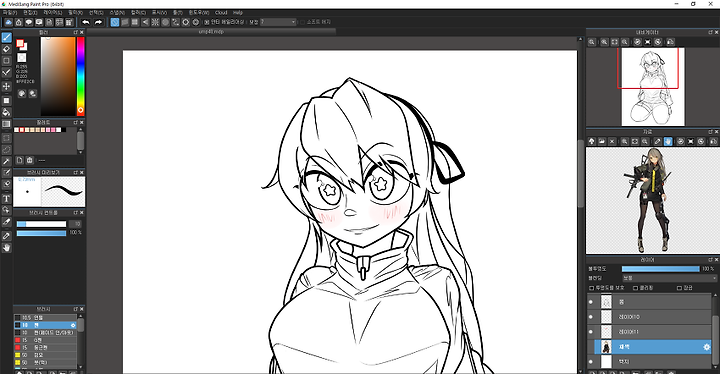Viewport: 720px width, 374px height.
Task: Select the first brush in brush list
Action: coord(45,317)
